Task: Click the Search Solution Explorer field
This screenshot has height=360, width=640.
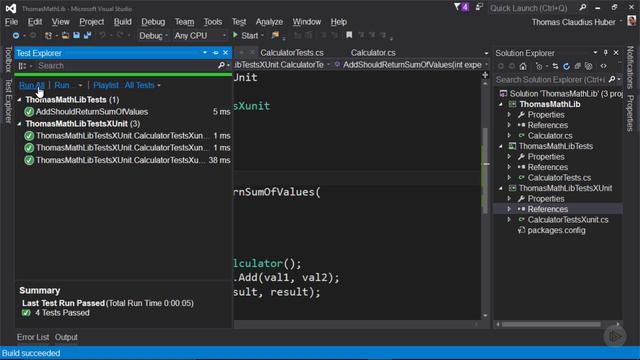Action: [550, 80]
